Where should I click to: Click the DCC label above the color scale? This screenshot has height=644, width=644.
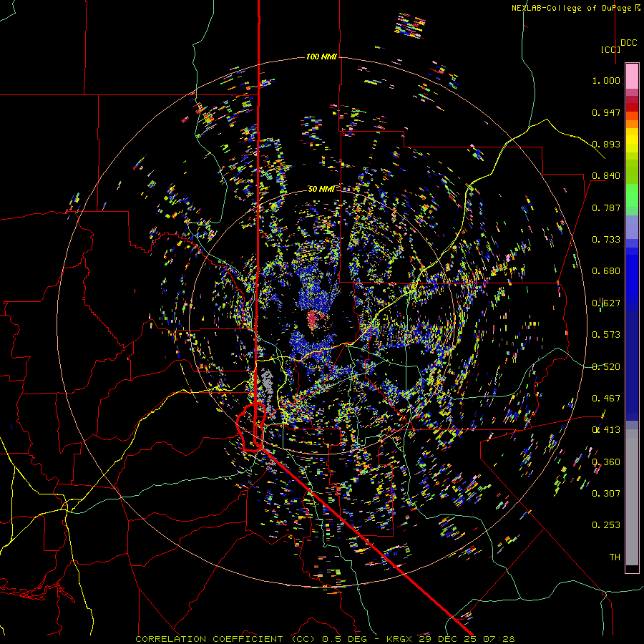629,43
